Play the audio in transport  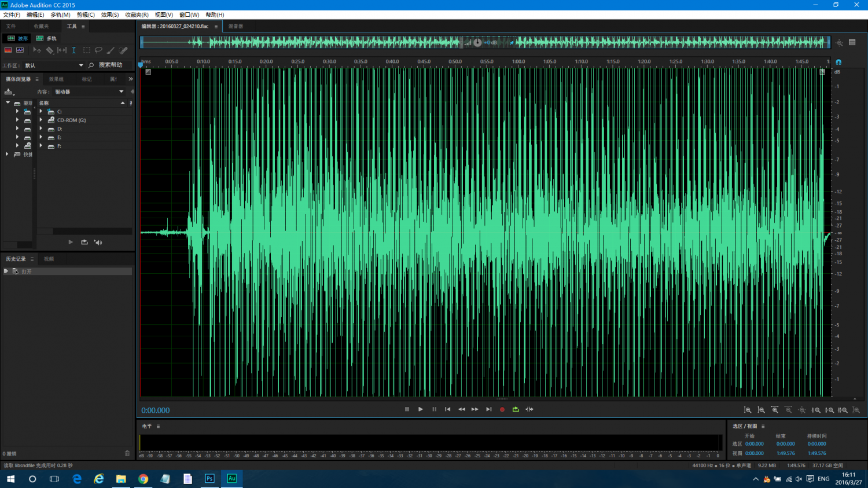coord(421,409)
